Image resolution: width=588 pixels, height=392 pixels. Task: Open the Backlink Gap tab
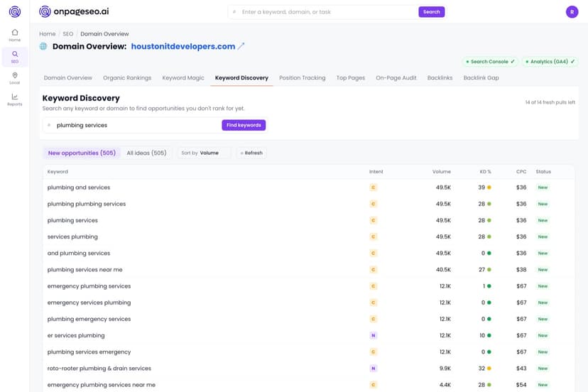481,77
